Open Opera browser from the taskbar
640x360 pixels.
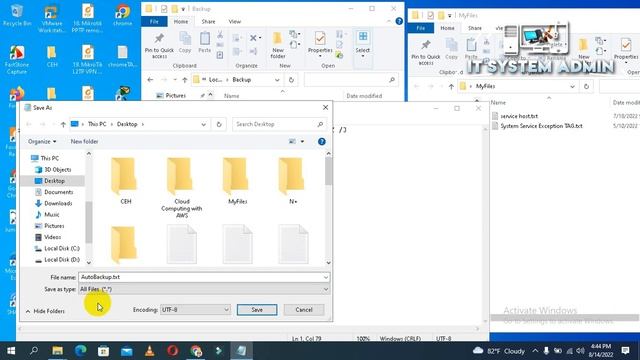coord(173,351)
